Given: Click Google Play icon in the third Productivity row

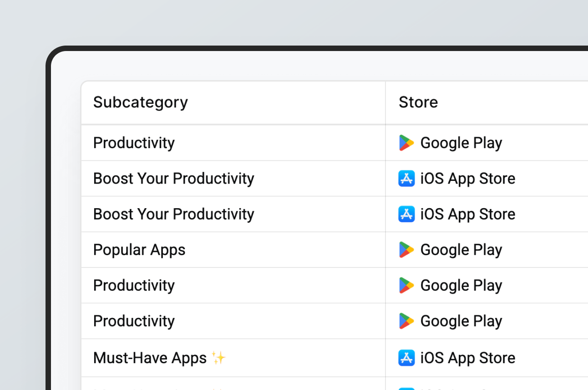Looking at the screenshot, I should [406, 321].
